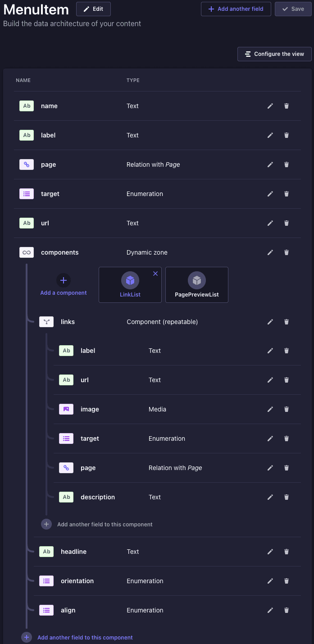Edit the orientation enumeration field
This screenshot has width=314, height=644.
click(x=270, y=581)
